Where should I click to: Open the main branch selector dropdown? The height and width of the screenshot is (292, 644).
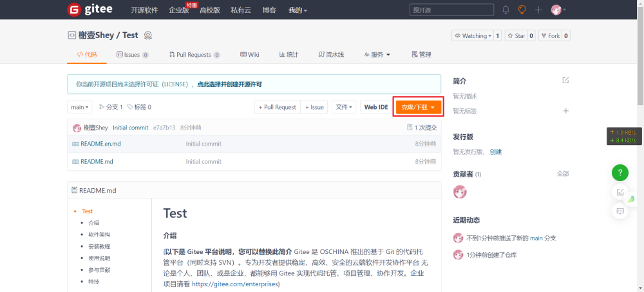click(80, 107)
